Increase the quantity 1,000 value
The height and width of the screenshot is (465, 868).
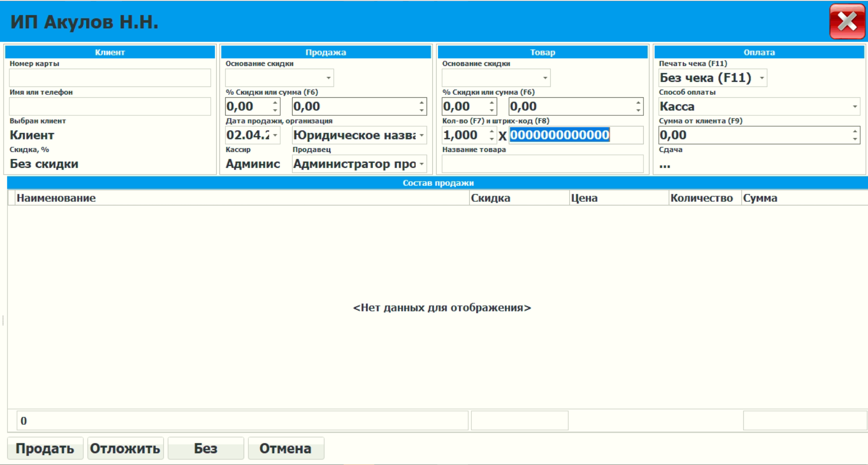tap(492, 131)
